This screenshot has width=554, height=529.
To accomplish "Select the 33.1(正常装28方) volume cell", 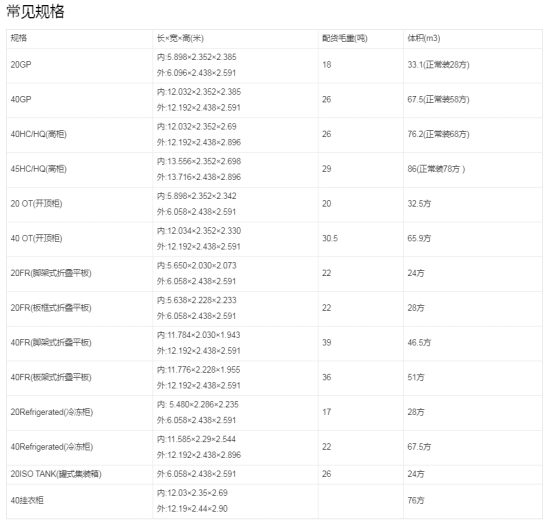I will [x=438, y=65].
